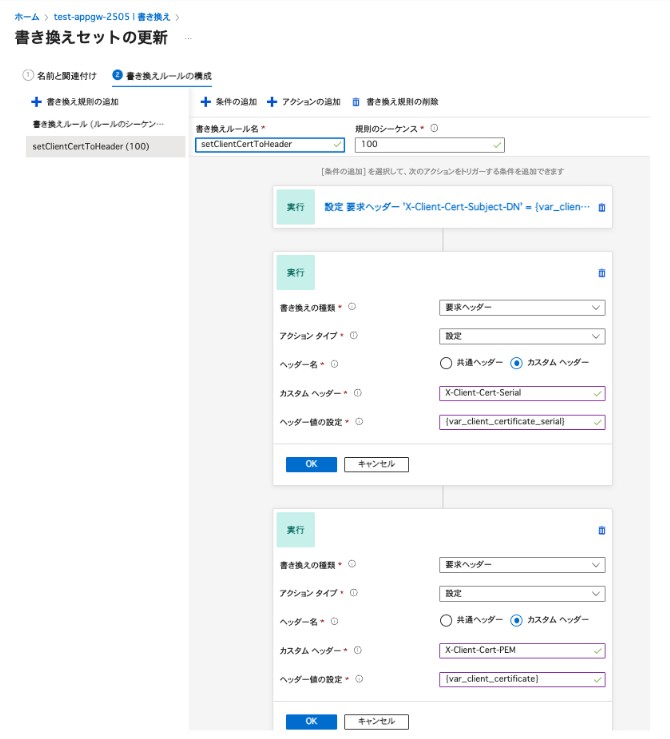
Task: Click OK in X-Client-Cert-Serial action
Action: [x=311, y=464]
